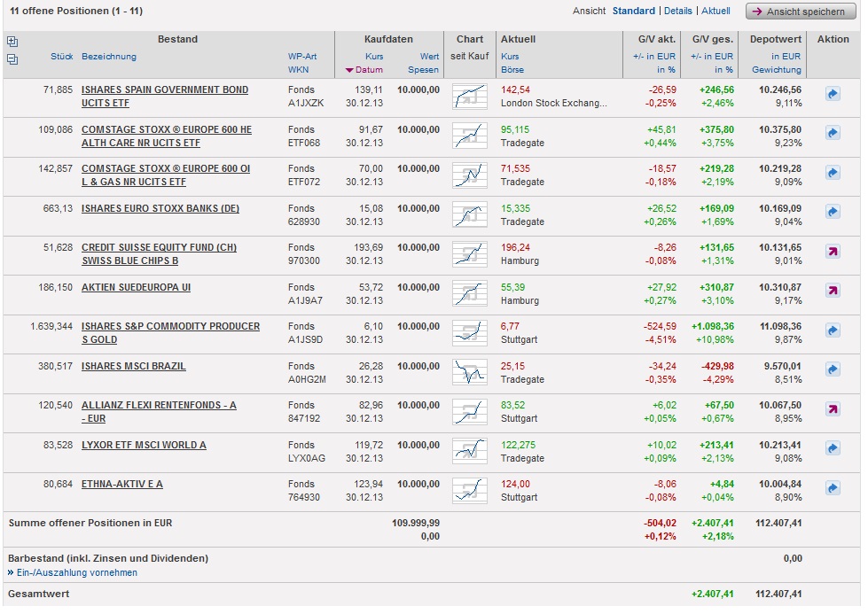
Task: Click magenta action icon for Aktien Suedeuropa UI
Action: pyautogui.click(x=833, y=291)
